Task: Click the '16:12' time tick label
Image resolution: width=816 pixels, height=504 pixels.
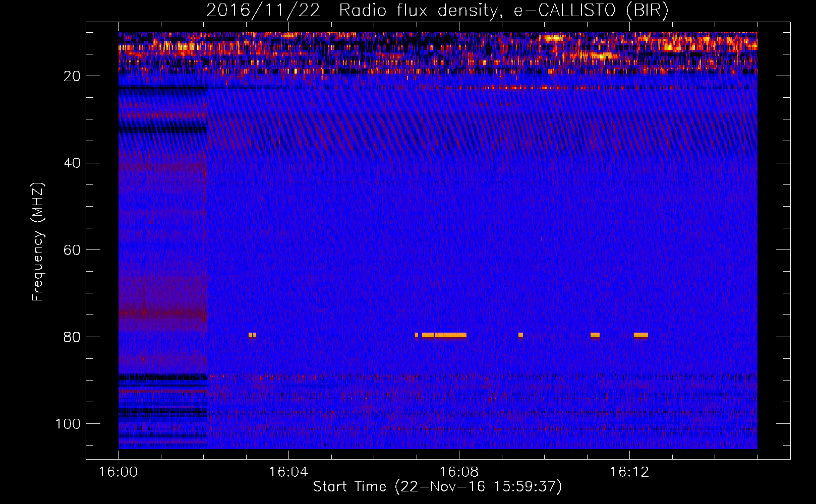Action: tap(629, 472)
